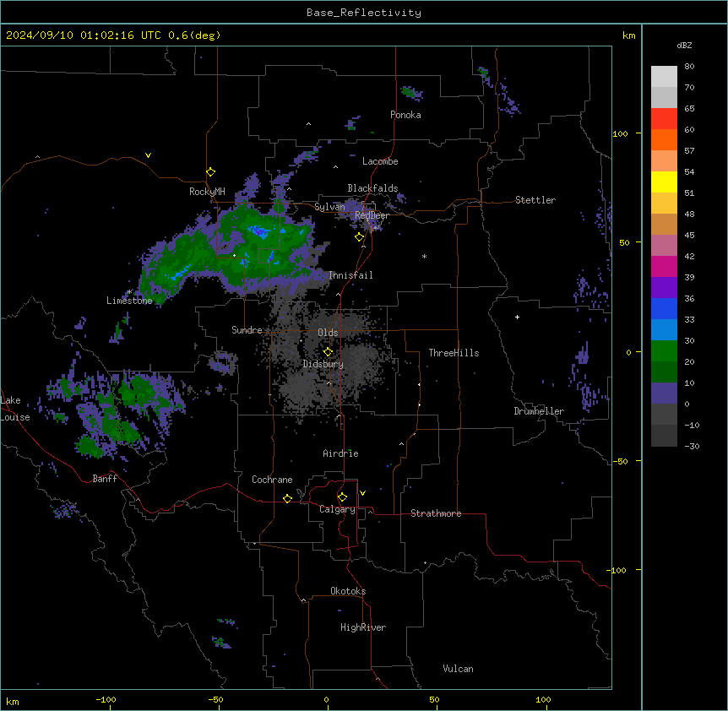Viewport: 728px width, 711px height.
Task: Pick the slate purple 0-10 dBZ swatch
Action: point(664,393)
